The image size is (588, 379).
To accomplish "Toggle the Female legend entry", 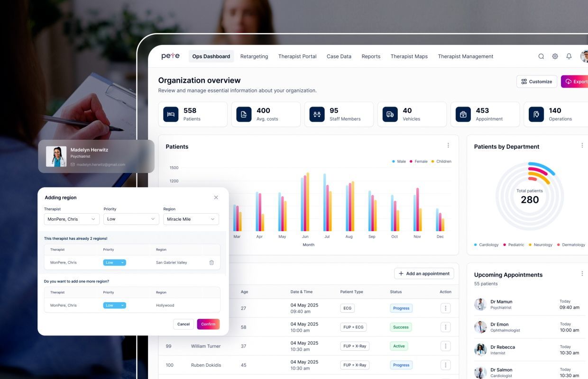I will (419, 162).
